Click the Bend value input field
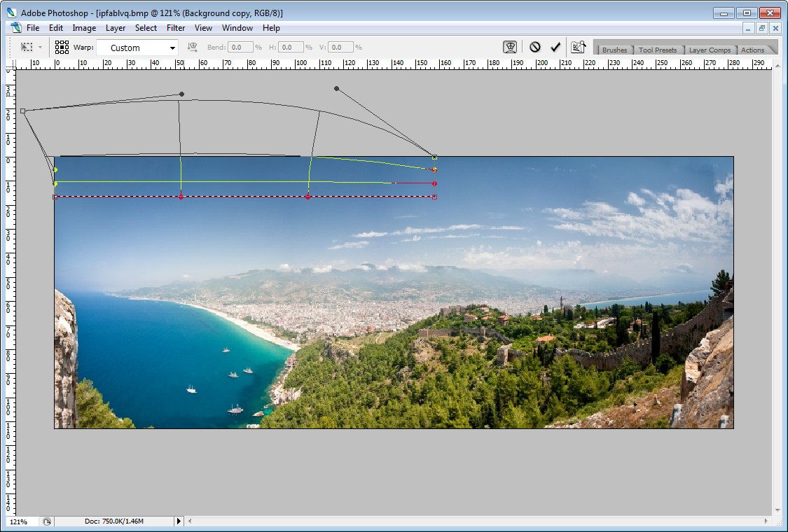The height and width of the screenshot is (532, 788). (x=240, y=48)
